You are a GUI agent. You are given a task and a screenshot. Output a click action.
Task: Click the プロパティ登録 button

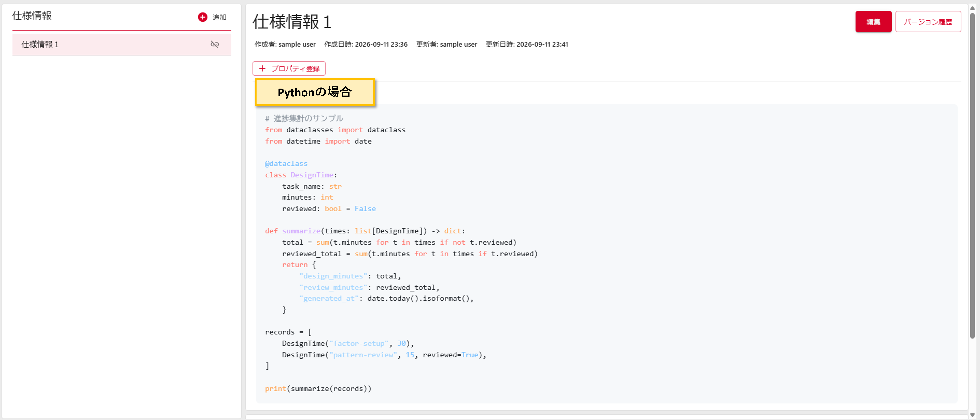tap(289, 68)
